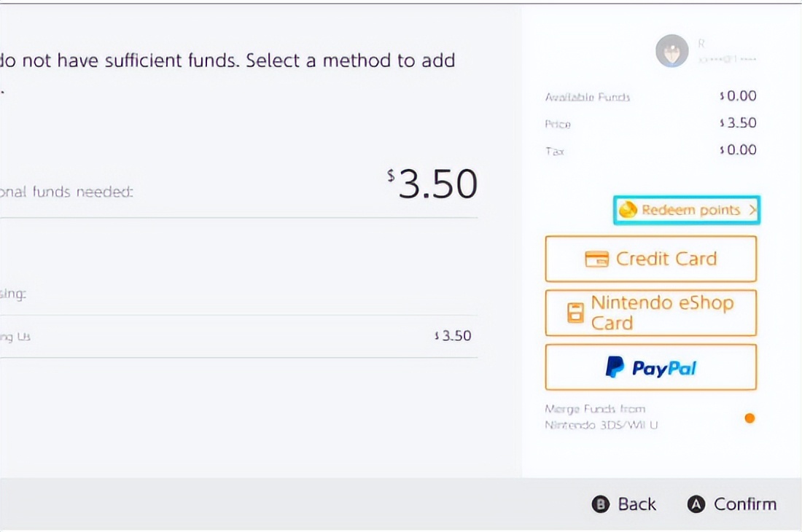Click the orange dot beside Merge Funds
Screen dimensions: 802x532
(x=750, y=418)
